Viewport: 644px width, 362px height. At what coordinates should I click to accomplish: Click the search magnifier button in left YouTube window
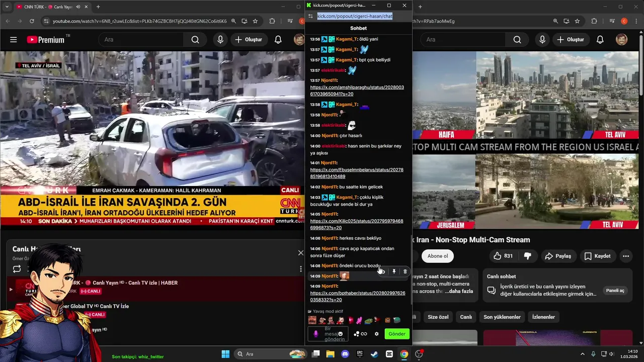(195, 40)
